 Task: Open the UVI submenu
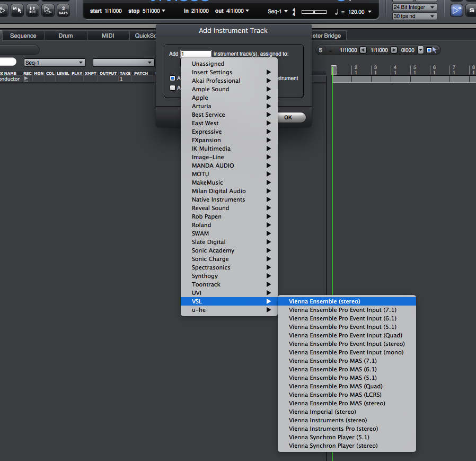tap(229, 293)
